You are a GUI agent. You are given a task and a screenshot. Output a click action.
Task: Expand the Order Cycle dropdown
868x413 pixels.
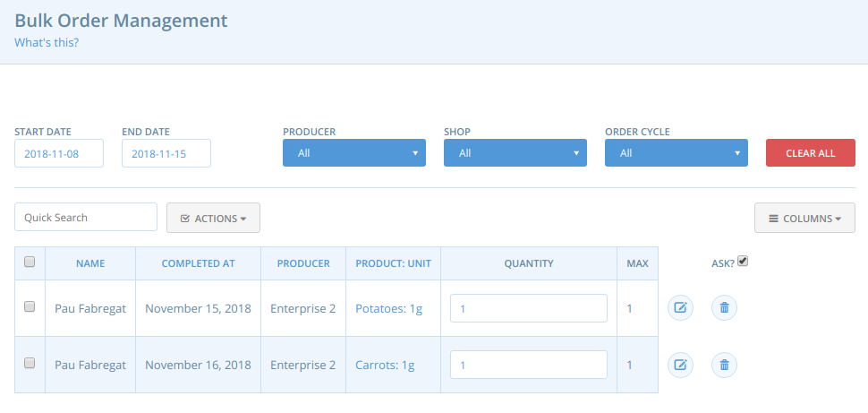677,153
